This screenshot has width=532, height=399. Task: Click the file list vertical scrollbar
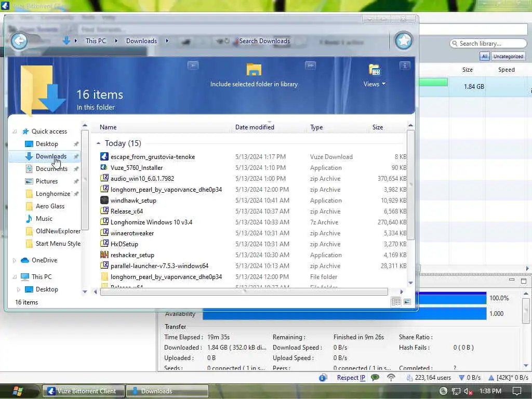coord(410,185)
